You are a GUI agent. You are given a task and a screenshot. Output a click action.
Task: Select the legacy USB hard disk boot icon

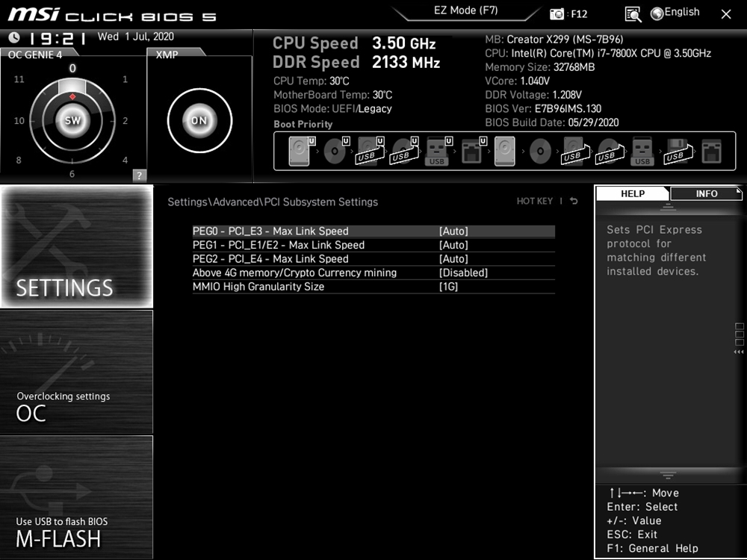coord(575,151)
